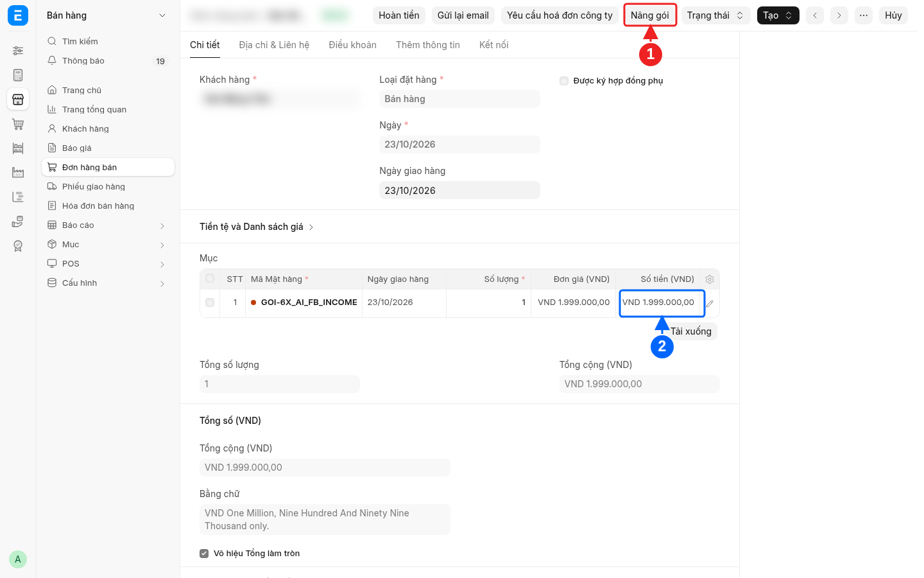This screenshot has height=578, width=924.
Task: Go to next record arrow
Action: tap(839, 15)
